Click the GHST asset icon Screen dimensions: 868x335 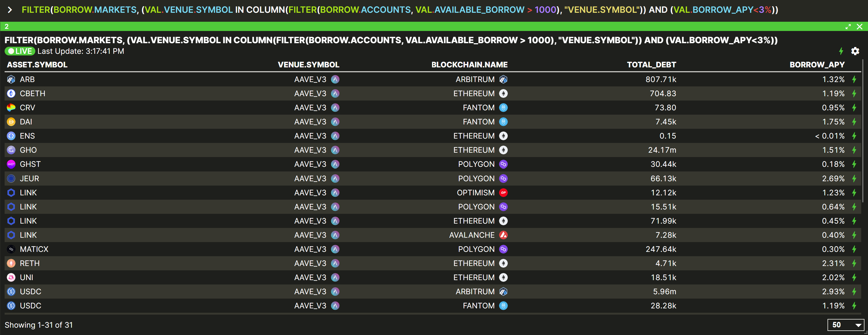(x=11, y=164)
